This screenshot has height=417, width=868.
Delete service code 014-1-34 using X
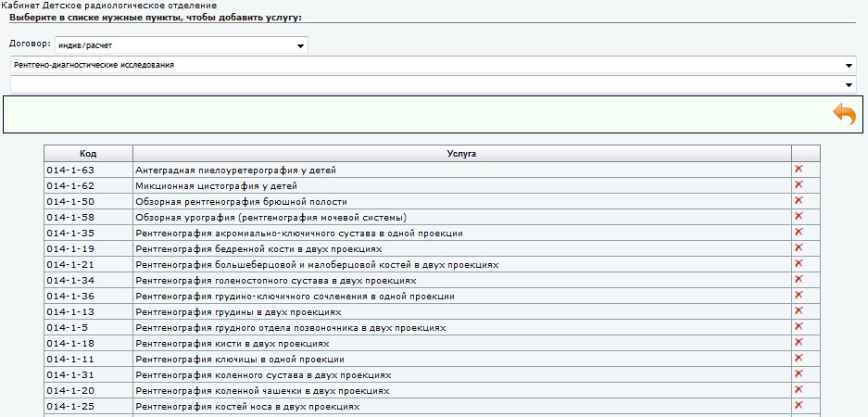pyautogui.click(x=799, y=280)
